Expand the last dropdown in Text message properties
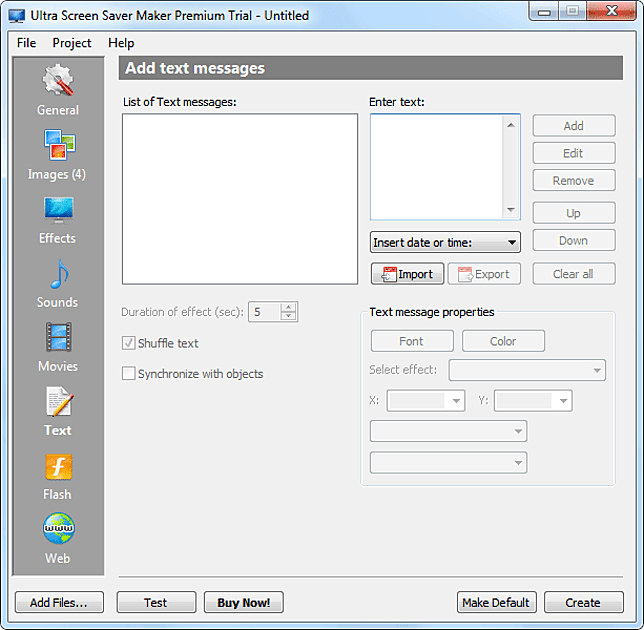Screen dimensions: 644x630 [448, 463]
